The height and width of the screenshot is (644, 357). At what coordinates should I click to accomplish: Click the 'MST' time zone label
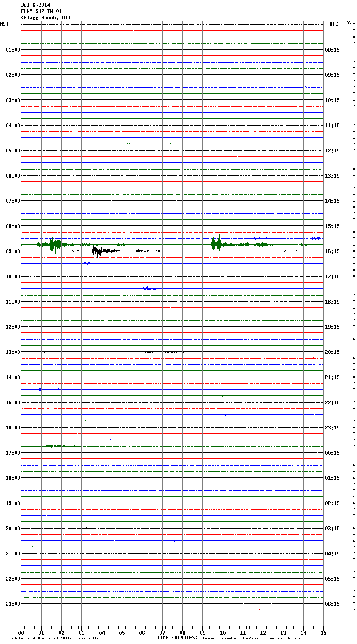tap(4, 24)
